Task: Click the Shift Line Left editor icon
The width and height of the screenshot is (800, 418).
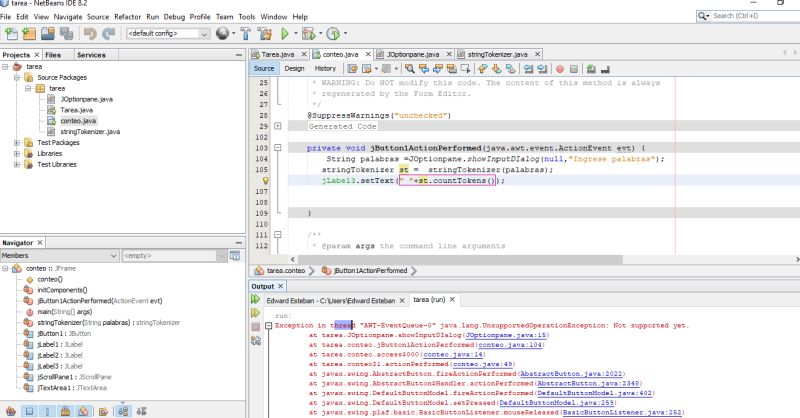Action: (x=529, y=68)
